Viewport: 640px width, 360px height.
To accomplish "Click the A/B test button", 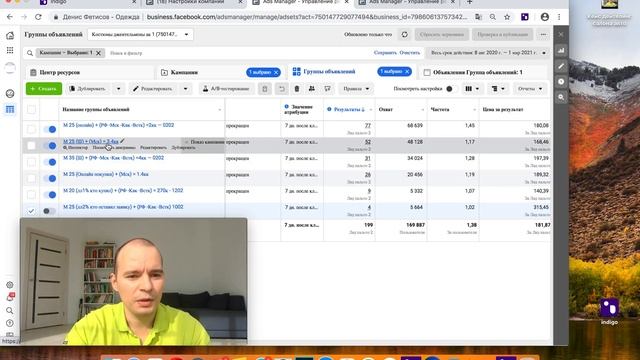I will click(x=226, y=89).
